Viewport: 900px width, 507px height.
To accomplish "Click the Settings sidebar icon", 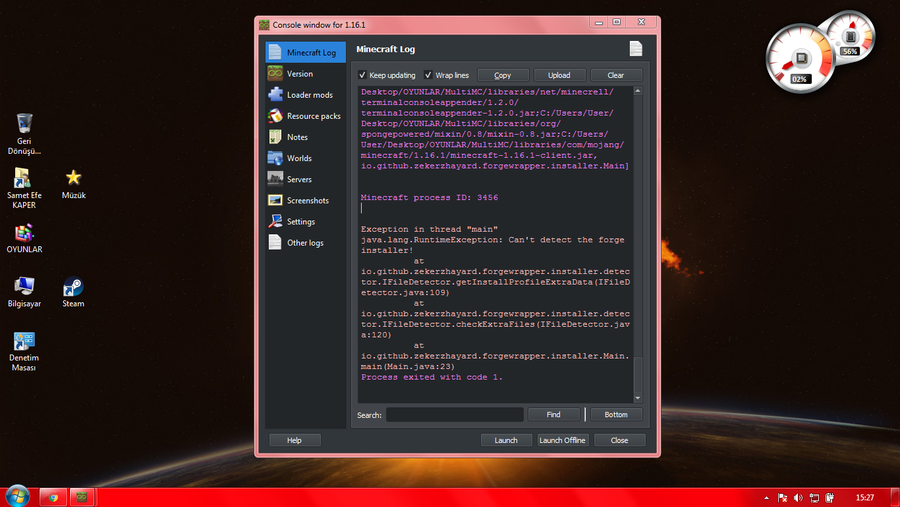I will point(275,222).
